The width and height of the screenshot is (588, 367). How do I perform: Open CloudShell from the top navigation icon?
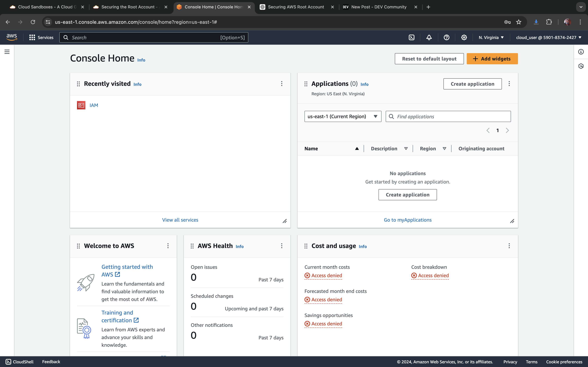click(411, 37)
